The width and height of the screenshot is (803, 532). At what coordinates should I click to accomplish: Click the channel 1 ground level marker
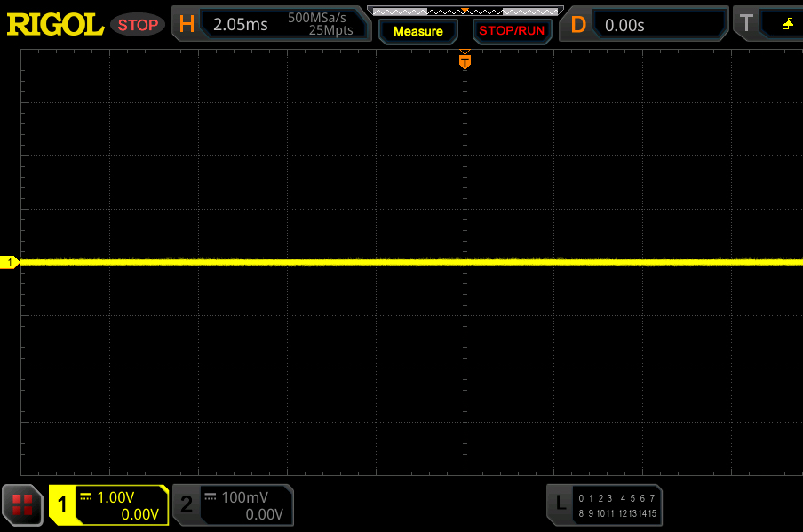pos(9,262)
